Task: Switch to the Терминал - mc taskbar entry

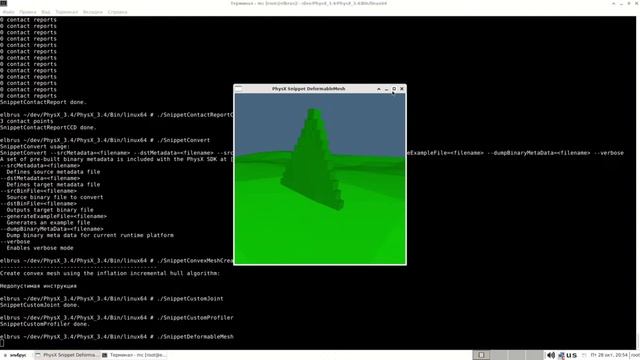Action: coord(134,355)
